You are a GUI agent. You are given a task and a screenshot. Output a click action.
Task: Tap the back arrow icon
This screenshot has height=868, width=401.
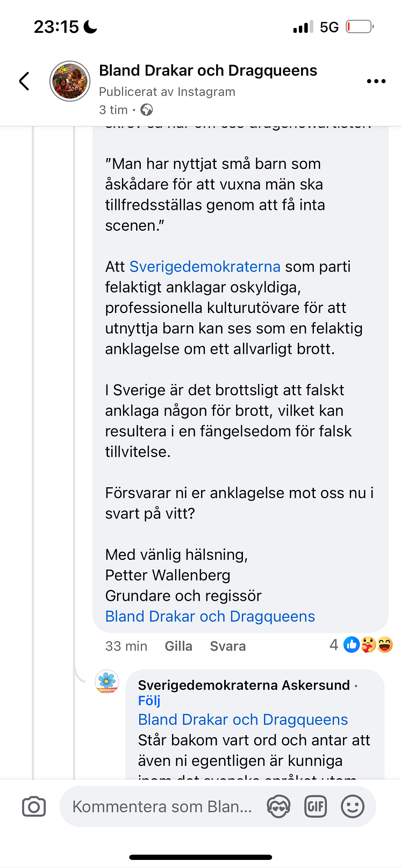pyautogui.click(x=24, y=81)
